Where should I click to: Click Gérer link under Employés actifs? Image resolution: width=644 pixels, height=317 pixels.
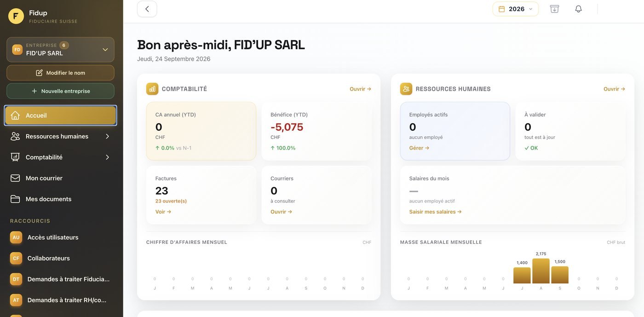(419, 148)
